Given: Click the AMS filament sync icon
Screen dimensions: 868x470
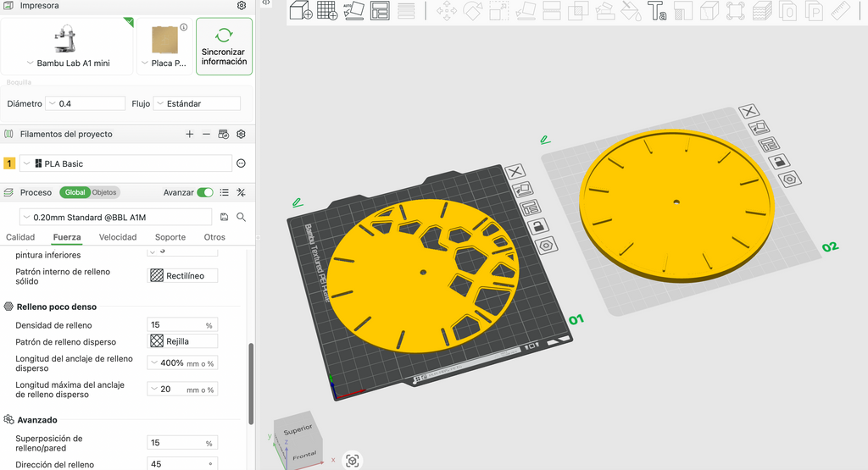Looking at the screenshot, I should click(x=223, y=134).
